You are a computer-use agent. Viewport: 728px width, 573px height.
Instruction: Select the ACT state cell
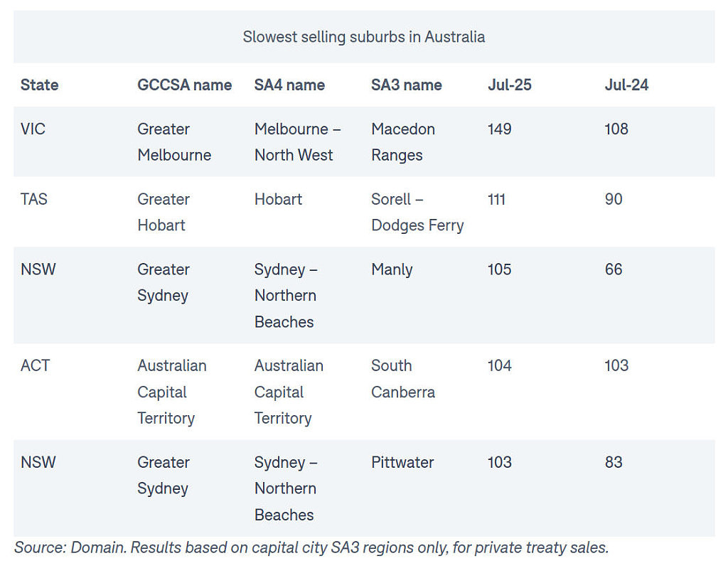tap(35, 365)
